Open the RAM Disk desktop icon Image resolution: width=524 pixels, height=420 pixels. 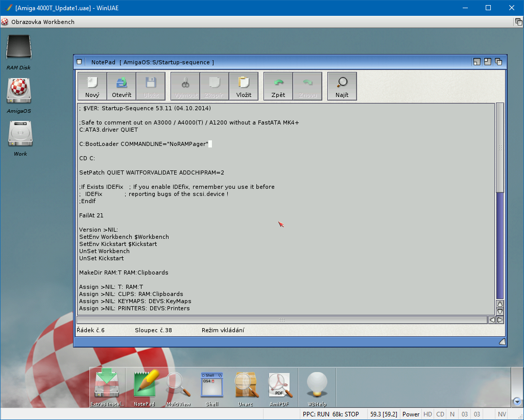click(19, 50)
